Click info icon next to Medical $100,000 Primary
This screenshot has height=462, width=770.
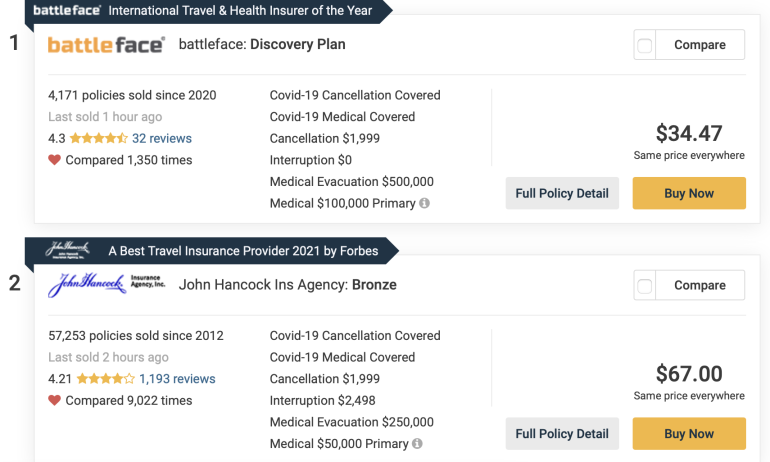click(x=425, y=203)
